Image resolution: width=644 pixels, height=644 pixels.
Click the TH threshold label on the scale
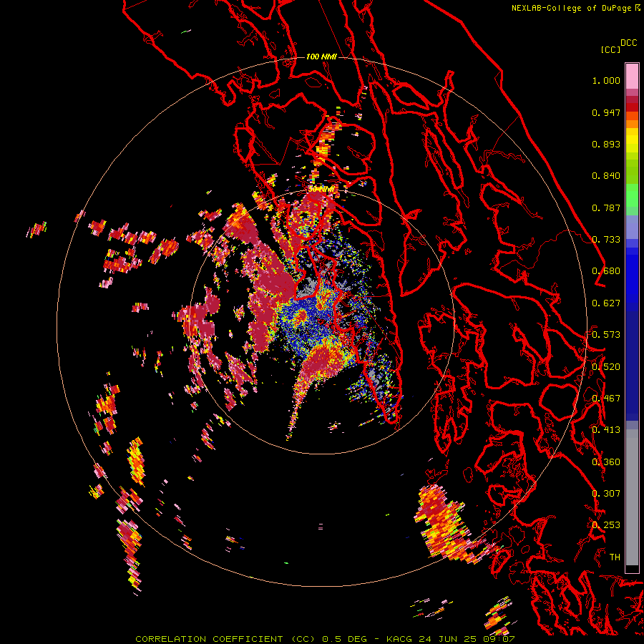pyautogui.click(x=615, y=557)
